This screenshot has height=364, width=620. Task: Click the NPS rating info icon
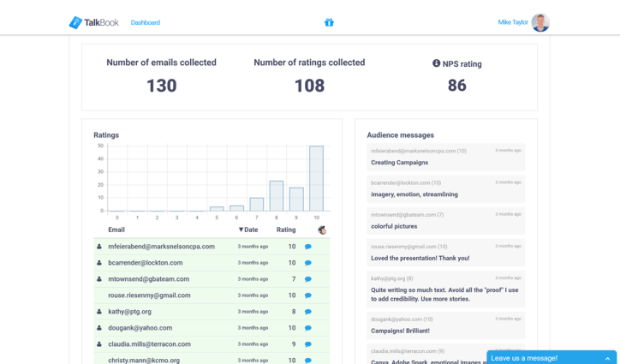436,63
